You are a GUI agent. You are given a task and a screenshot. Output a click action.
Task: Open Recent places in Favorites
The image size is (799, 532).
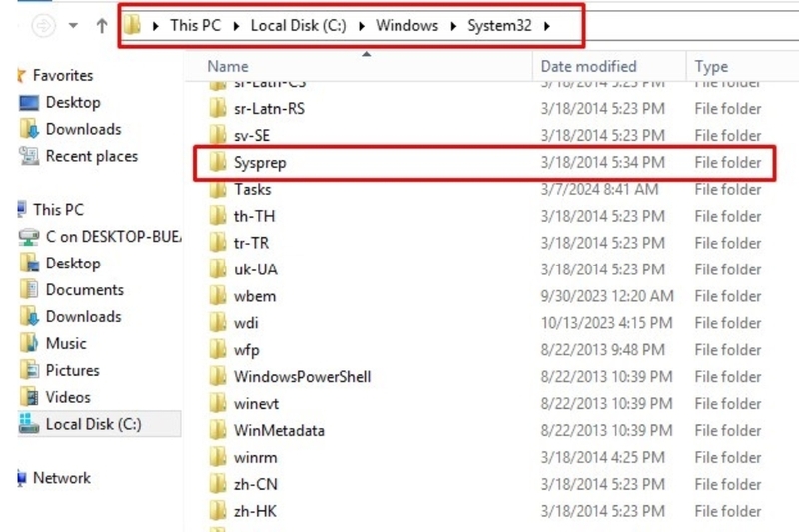point(92,157)
